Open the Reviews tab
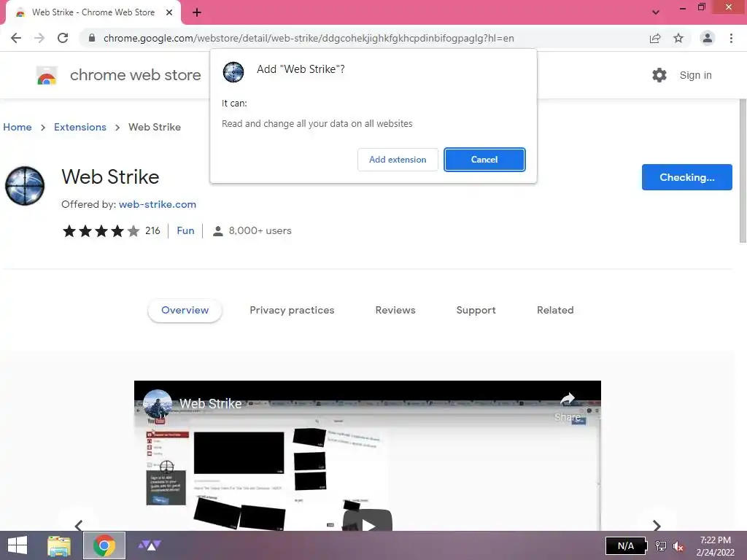747x560 pixels. click(x=395, y=310)
